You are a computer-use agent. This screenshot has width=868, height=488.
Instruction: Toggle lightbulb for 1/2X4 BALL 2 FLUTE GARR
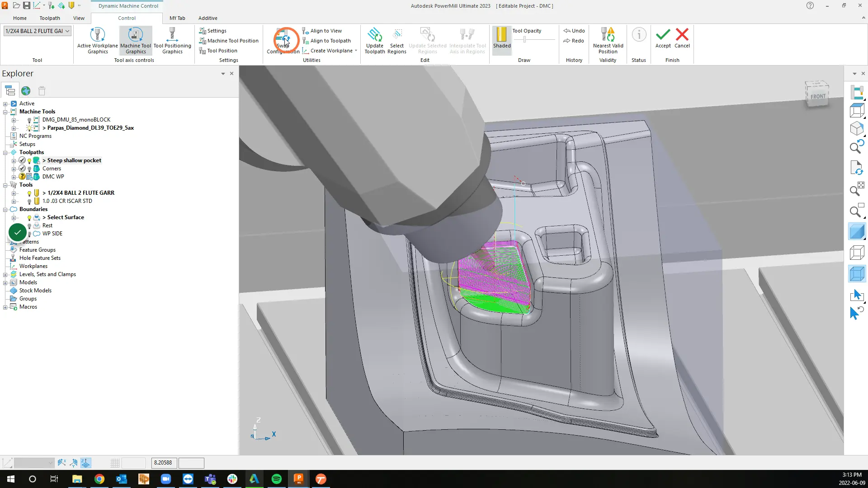pyautogui.click(x=29, y=193)
